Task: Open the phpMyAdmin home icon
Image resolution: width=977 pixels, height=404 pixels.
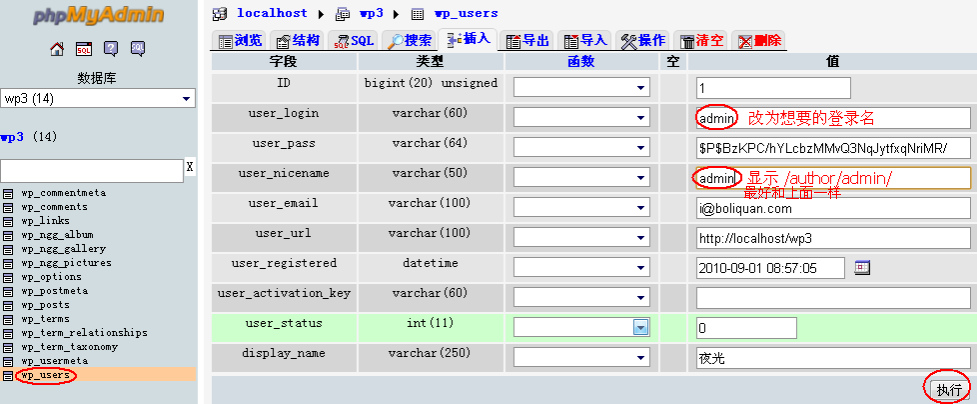Action: (57, 49)
